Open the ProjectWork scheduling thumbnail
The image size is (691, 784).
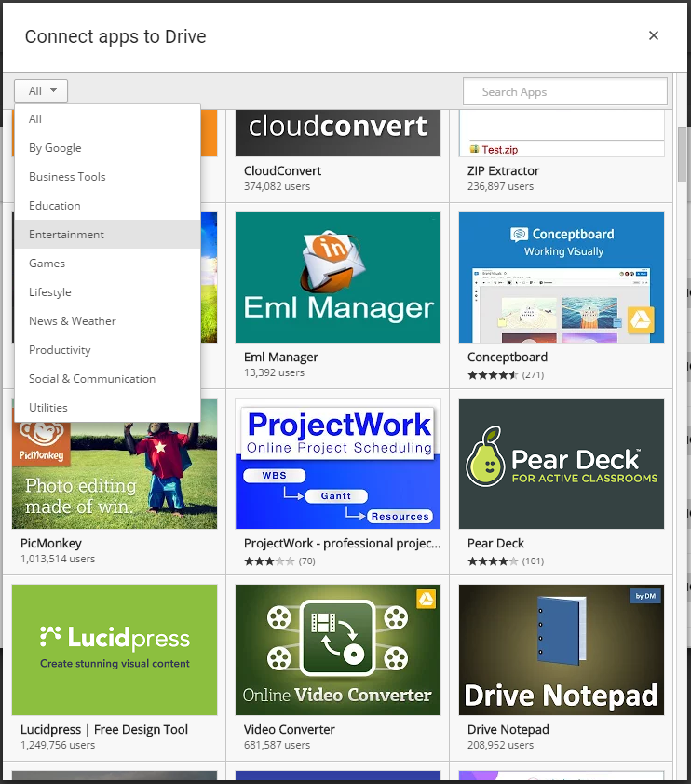338,464
